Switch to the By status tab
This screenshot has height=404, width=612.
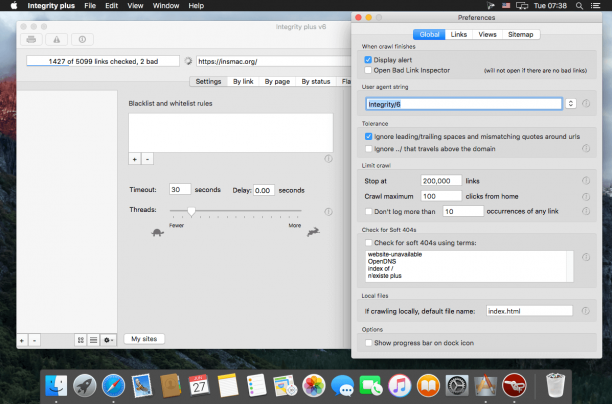[x=316, y=81]
